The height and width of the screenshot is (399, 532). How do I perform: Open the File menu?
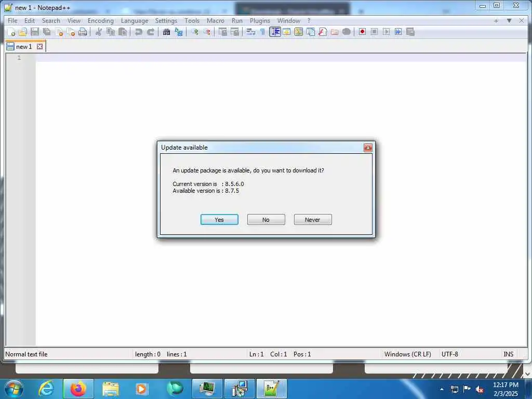click(12, 21)
